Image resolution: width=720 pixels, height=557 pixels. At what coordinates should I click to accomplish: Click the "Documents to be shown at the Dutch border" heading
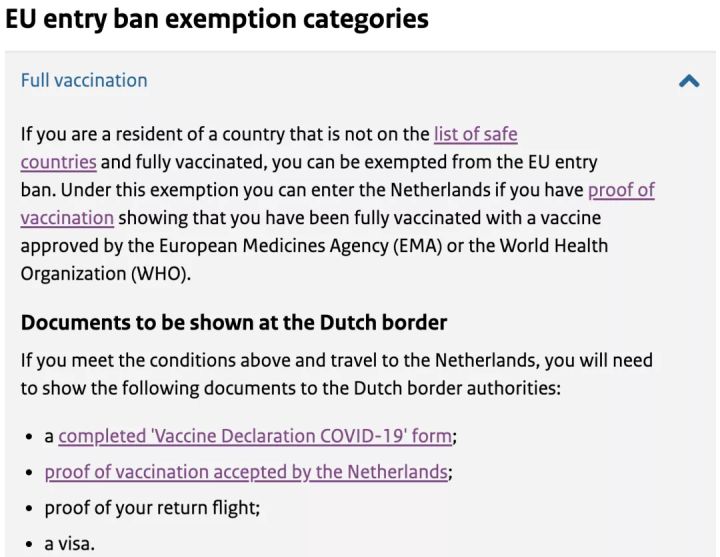pos(234,323)
